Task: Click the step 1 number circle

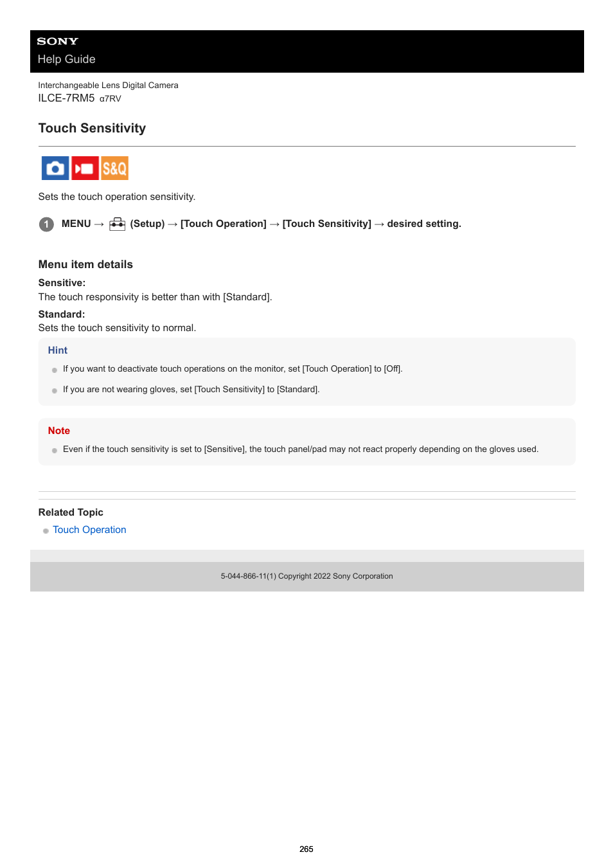Action: [46, 224]
